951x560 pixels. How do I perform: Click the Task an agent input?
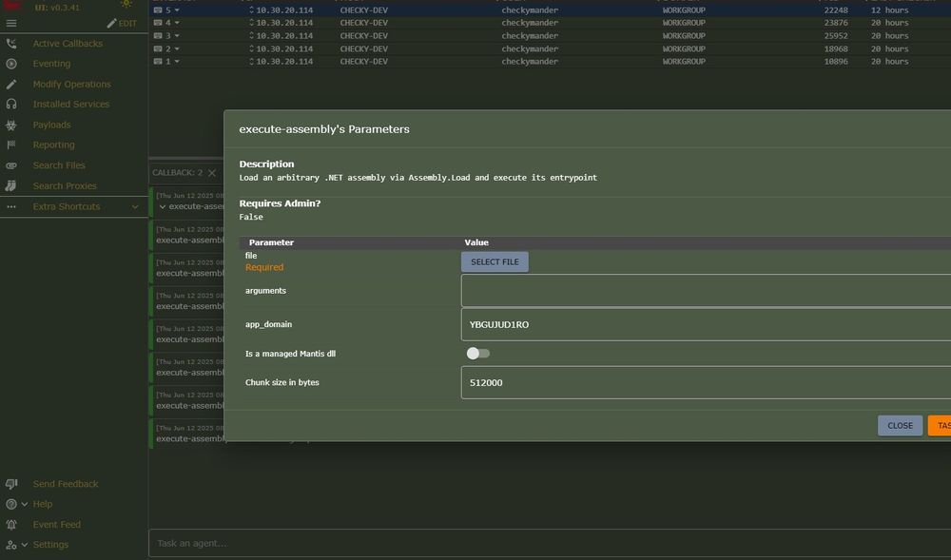550,543
